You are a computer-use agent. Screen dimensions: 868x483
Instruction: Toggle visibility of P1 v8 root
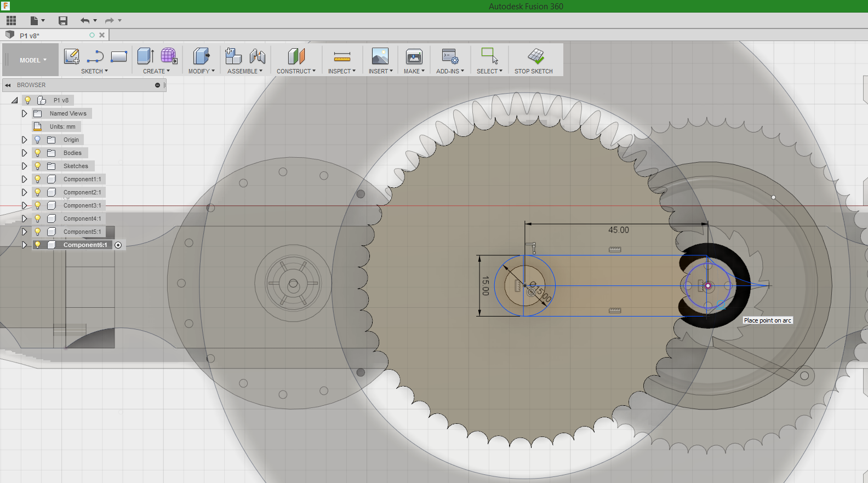pyautogui.click(x=27, y=100)
